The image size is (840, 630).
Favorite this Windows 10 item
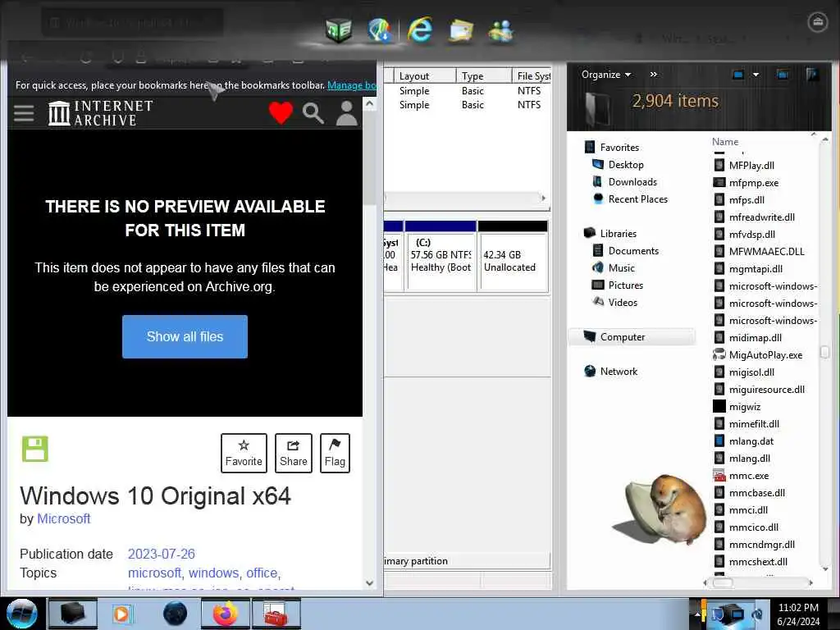[x=244, y=453]
